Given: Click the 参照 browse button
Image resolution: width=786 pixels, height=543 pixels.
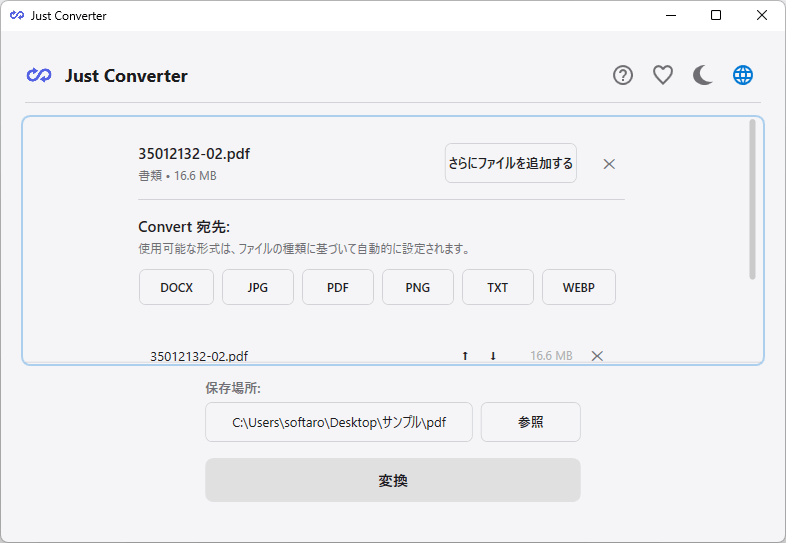Looking at the screenshot, I should (x=531, y=422).
